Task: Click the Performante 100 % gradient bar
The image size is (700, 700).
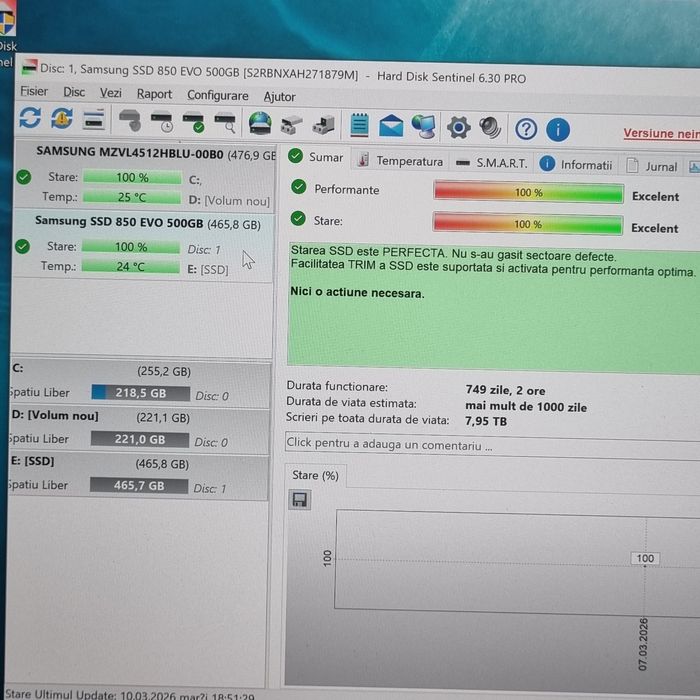Action: 529,192
